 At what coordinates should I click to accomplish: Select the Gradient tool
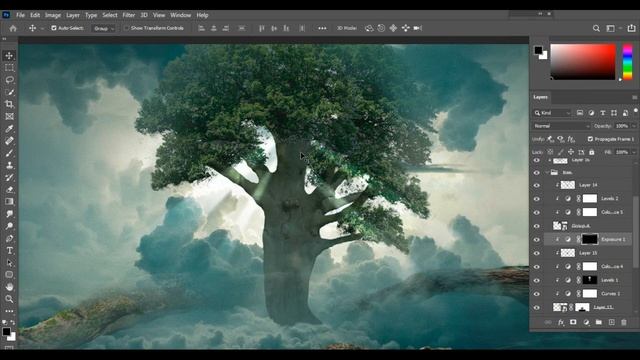(x=9, y=202)
